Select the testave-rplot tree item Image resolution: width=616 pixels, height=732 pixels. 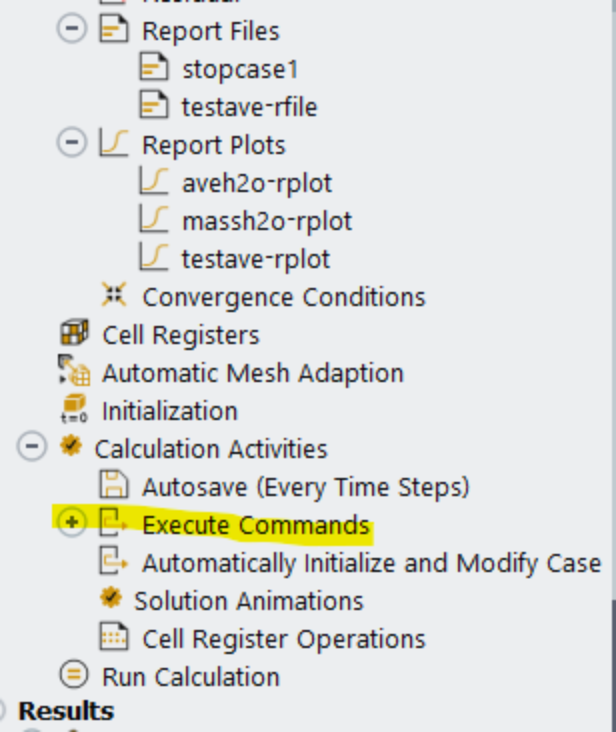(255, 259)
